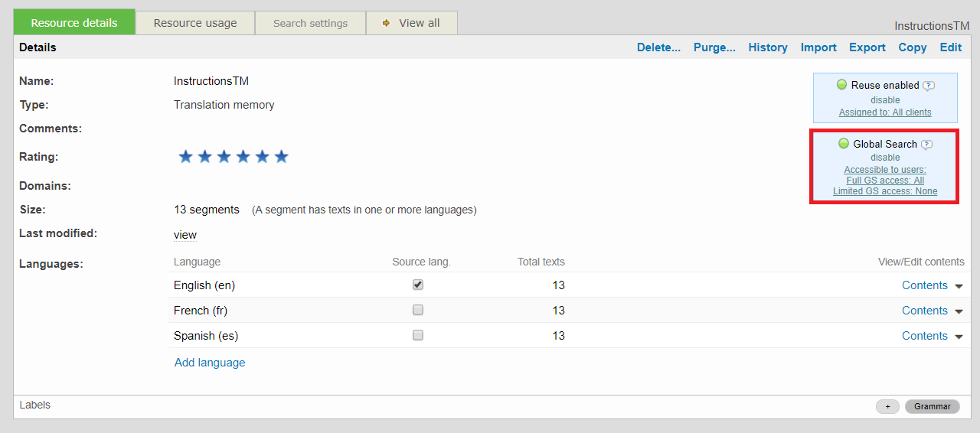The height and width of the screenshot is (433, 980).
Task: Click the help icon beside Global Search
Action: point(926,145)
